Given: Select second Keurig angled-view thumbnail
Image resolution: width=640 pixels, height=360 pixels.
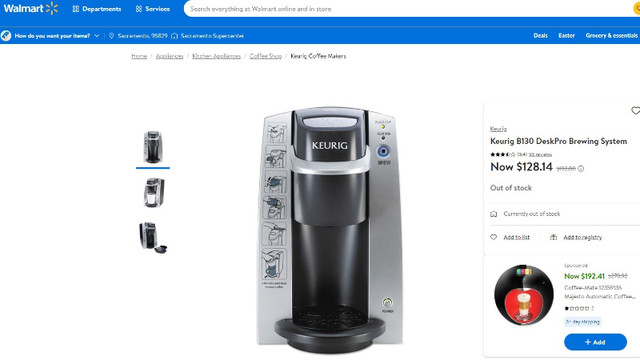Looking at the screenshot, I should pyautogui.click(x=153, y=192).
